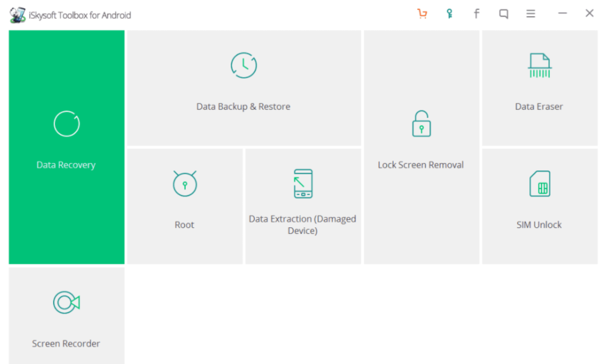Click the Data Eraser shredder icon
Viewport: 607px width, 364px height.
pyautogui.click(x=539, y=66)
